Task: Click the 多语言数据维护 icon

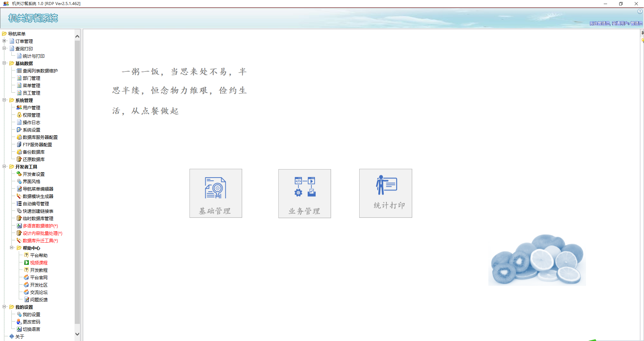Action: pyautogui.click(x=19, y=226)
